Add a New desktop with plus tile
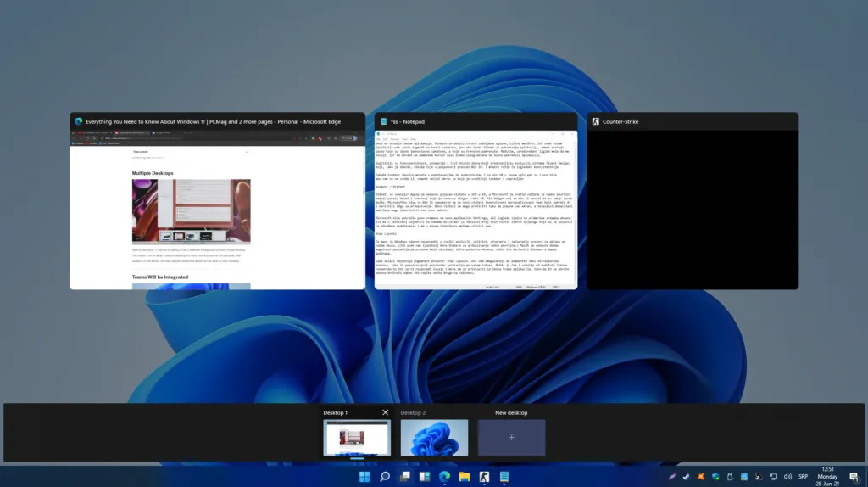Image resolution: width=868 pixels, height=487 pixels. click(511, 438)
